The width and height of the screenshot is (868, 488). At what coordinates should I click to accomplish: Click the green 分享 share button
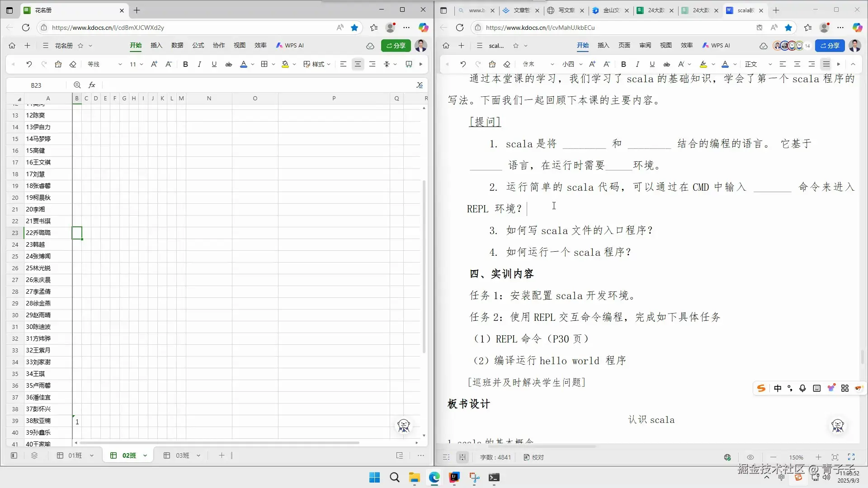(396, 45)
